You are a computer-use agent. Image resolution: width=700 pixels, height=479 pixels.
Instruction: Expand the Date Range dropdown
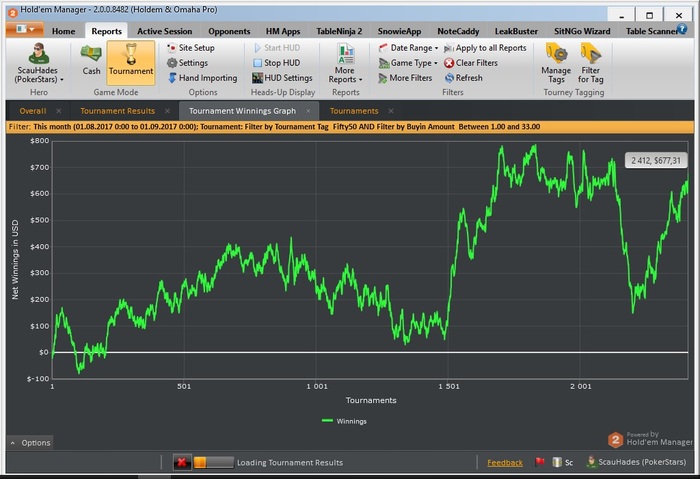[410, 48]
